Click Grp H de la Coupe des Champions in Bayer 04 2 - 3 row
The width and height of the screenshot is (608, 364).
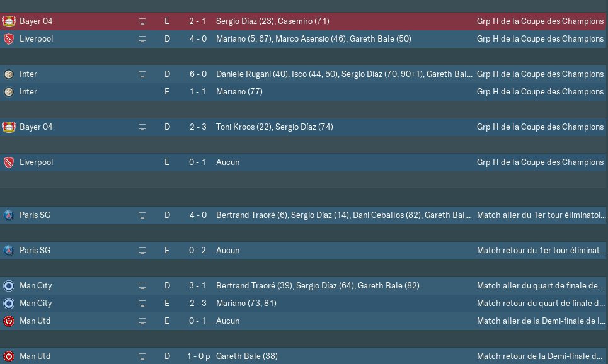point(540,127)
